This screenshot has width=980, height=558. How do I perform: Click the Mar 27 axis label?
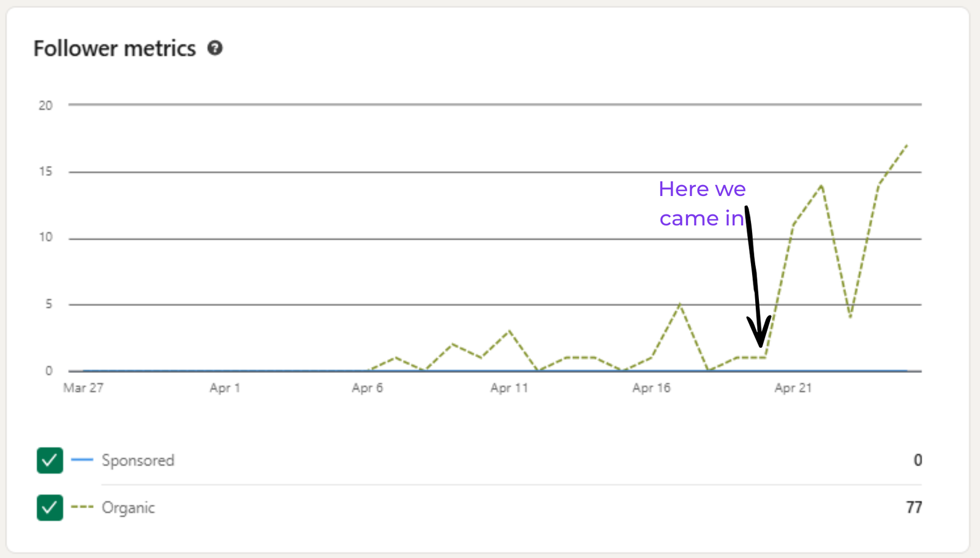pos(83,388)
